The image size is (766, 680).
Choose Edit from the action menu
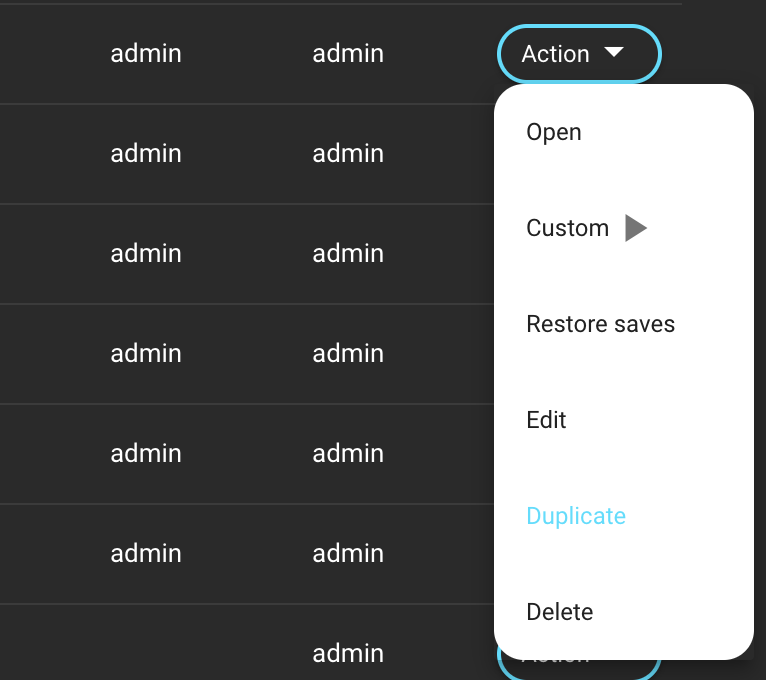(x=546, y=420)
